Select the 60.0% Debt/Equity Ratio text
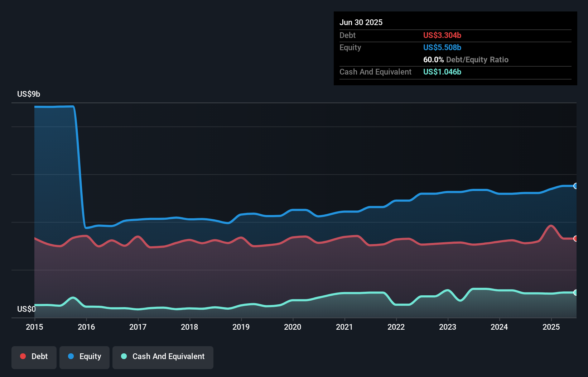This screenshot has height=377, width=588. pos(466,60)
